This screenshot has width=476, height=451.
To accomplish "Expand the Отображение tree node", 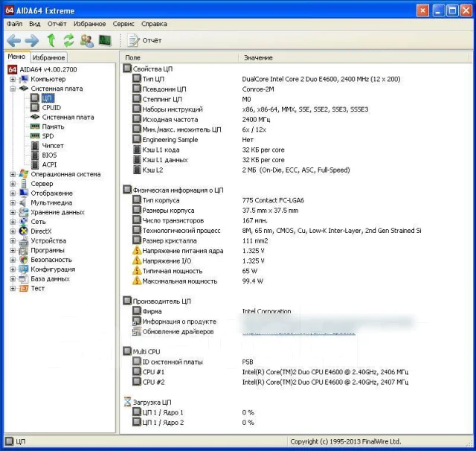I will point(13,193).
